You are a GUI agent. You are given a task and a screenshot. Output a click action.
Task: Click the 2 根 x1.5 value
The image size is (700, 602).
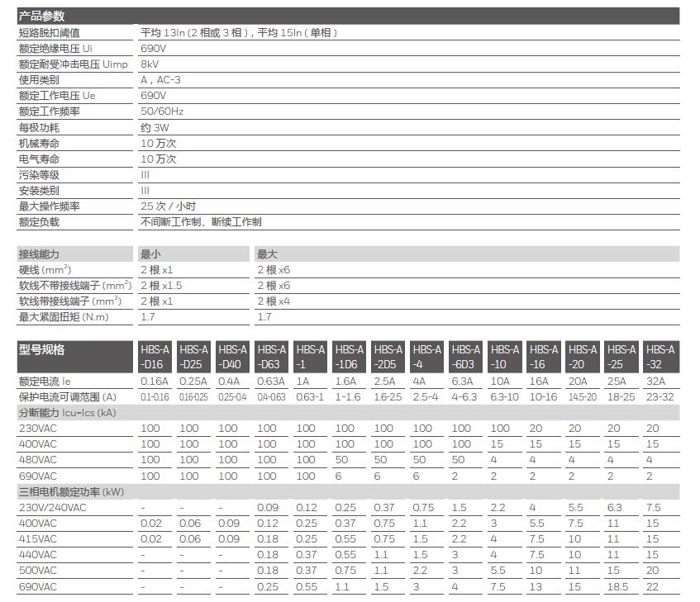tap(161, 286)
